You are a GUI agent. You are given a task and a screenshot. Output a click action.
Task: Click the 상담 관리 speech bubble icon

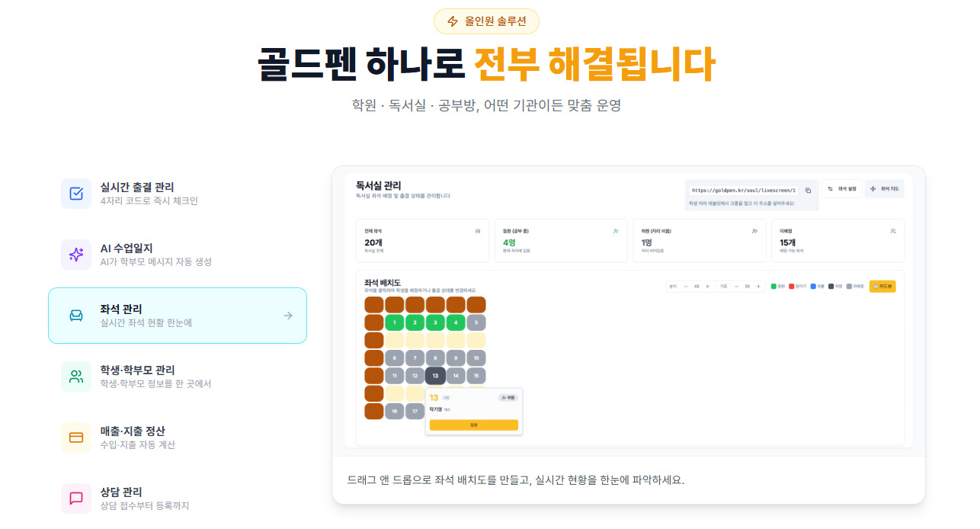click(76, 497)
